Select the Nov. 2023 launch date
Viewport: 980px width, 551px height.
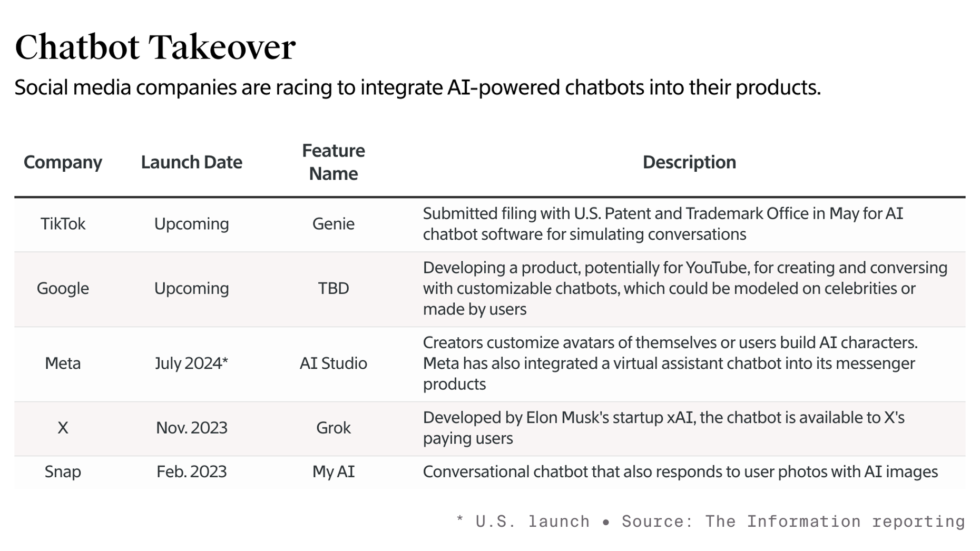coord(191,428)
